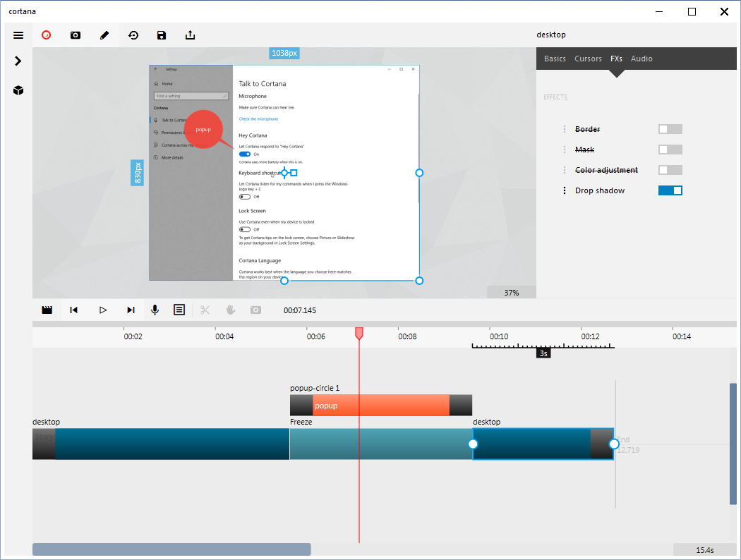Click the 15.4s timeline duration box
Screen dimensions: 741x560
click(x=704, y=549)
